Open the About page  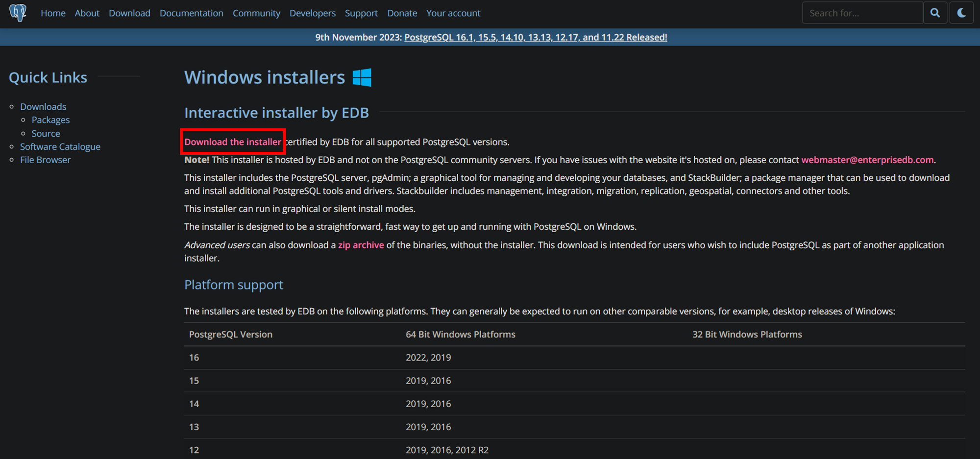87,13
